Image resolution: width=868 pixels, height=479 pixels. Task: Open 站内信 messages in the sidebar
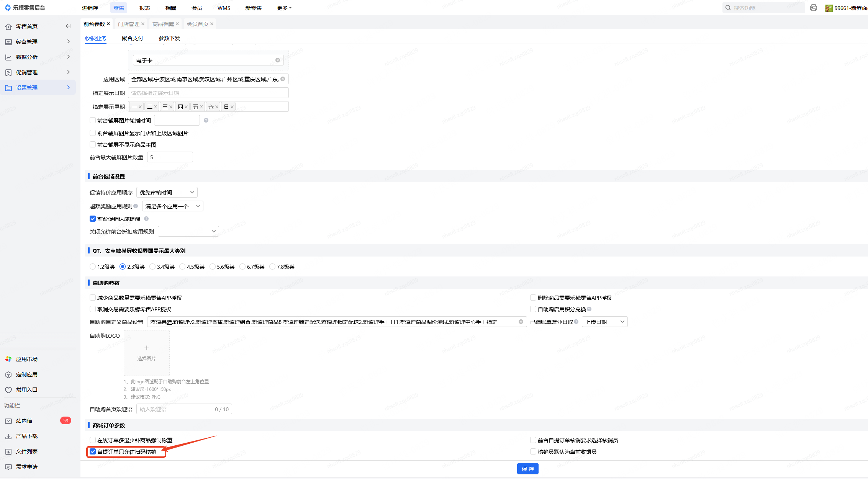[x=24, y=421]
